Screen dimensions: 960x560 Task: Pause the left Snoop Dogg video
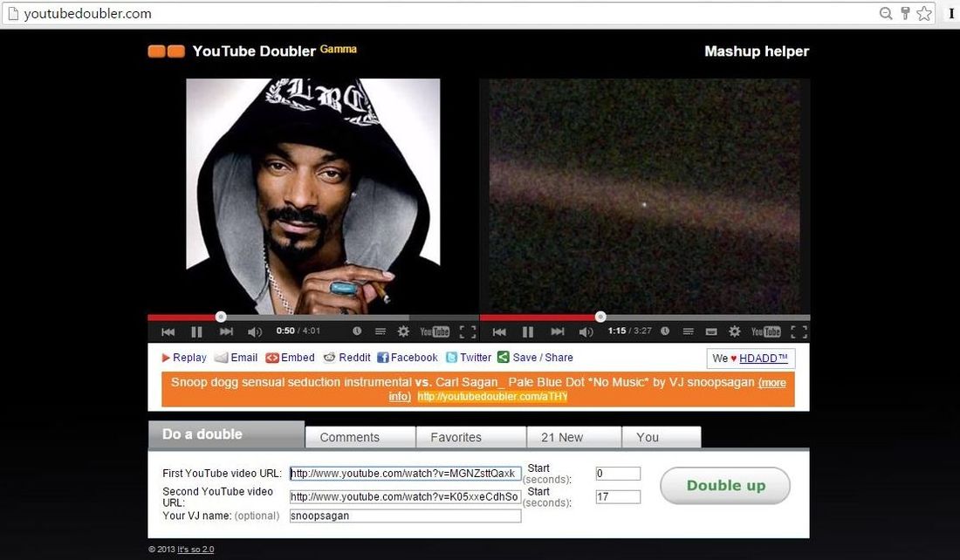(x=196, y=331)
